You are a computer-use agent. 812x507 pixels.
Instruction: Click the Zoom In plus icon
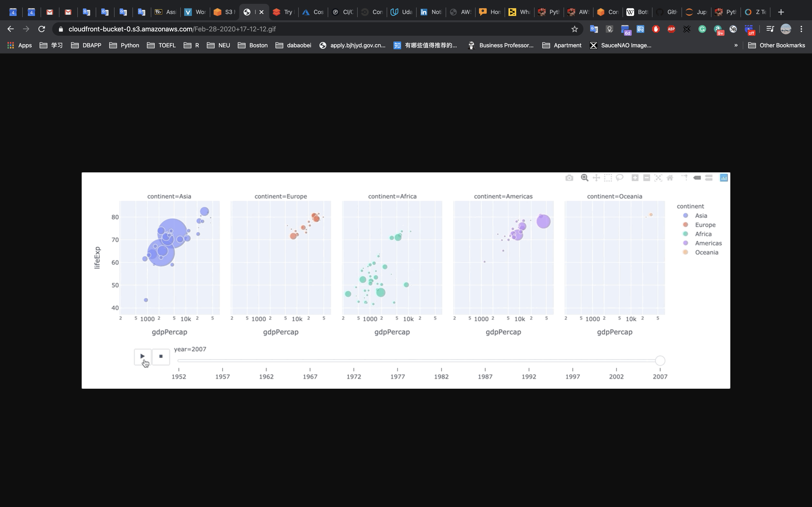pyautogui.click(x=635, y=178)
